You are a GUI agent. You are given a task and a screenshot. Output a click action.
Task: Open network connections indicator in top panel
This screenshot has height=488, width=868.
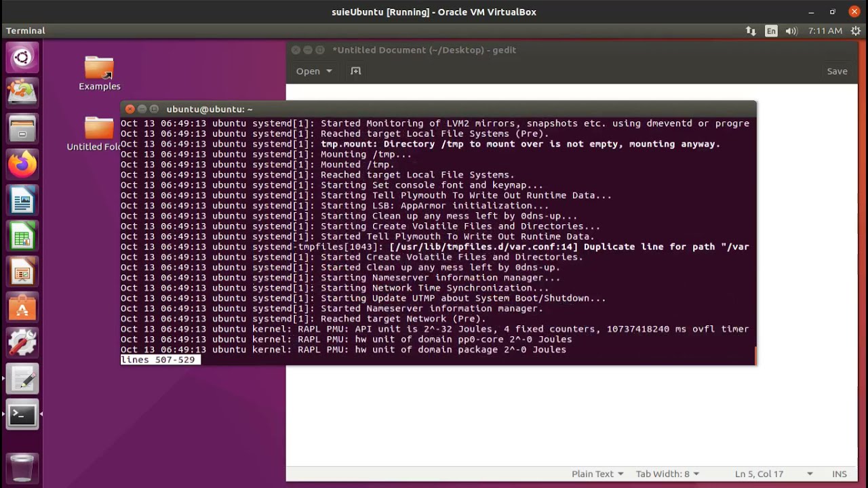click(751, 30)
